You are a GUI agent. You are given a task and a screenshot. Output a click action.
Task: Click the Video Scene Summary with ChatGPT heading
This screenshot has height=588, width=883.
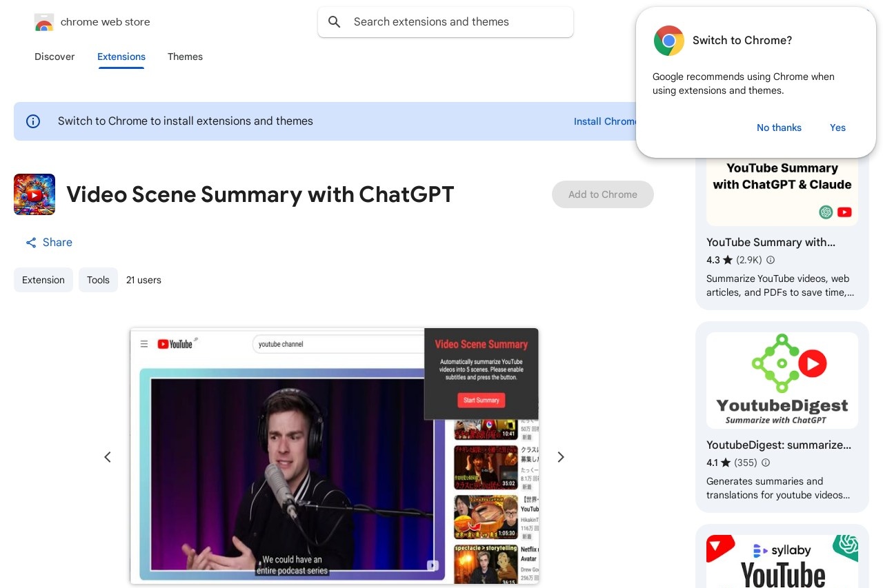[x=260, y=194]
